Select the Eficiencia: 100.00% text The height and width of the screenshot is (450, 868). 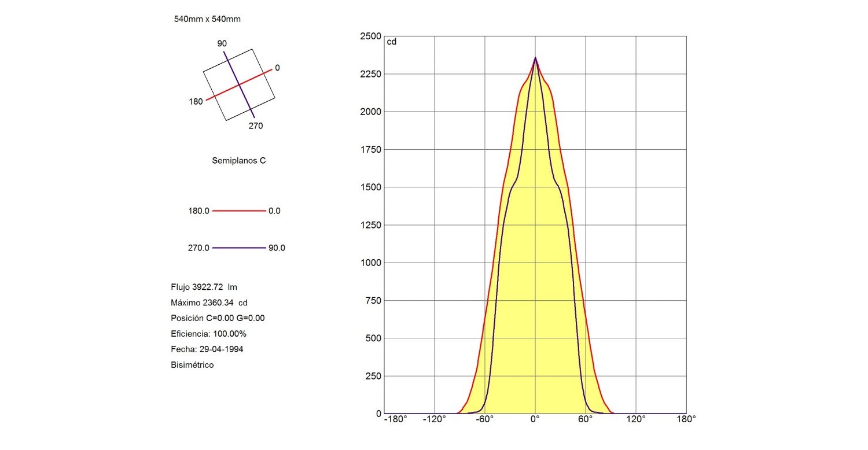(208, 334)
